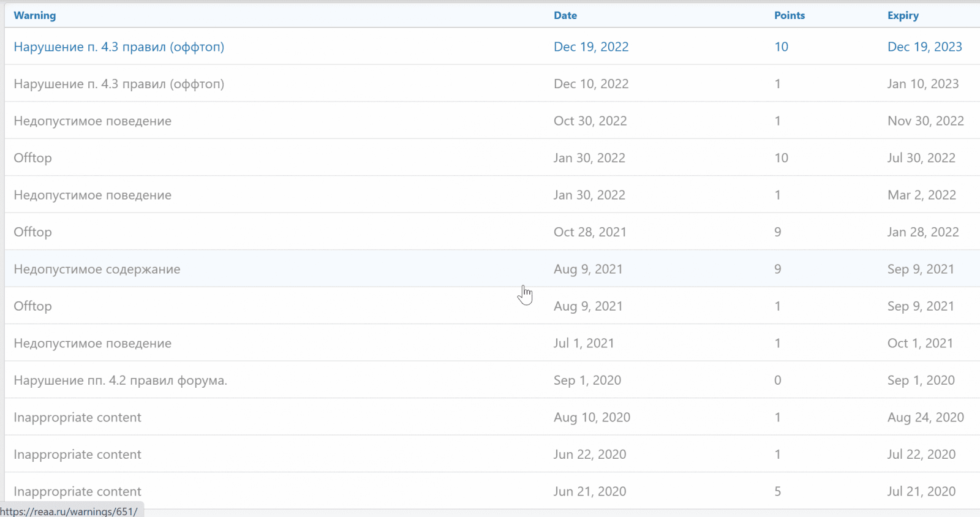Click the Expiry column header

click(x=903, y=16)
